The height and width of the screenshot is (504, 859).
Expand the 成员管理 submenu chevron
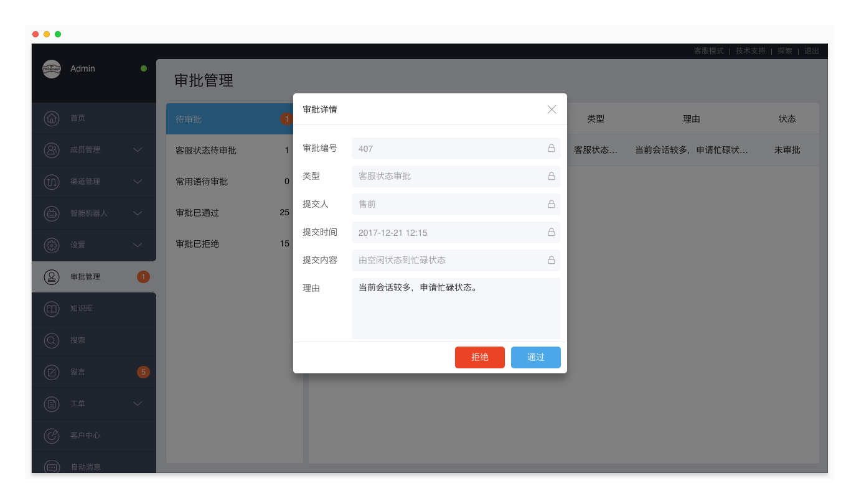138,150
